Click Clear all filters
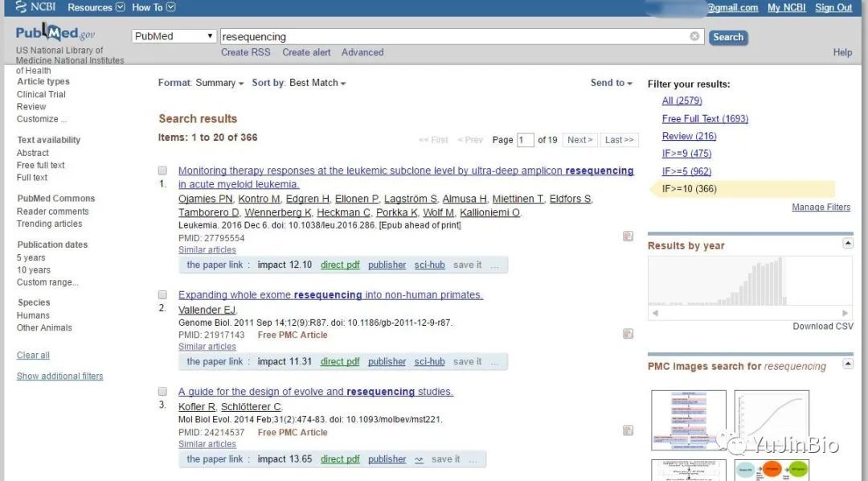Screen dimensions: 868x481 tap(33, 356)
